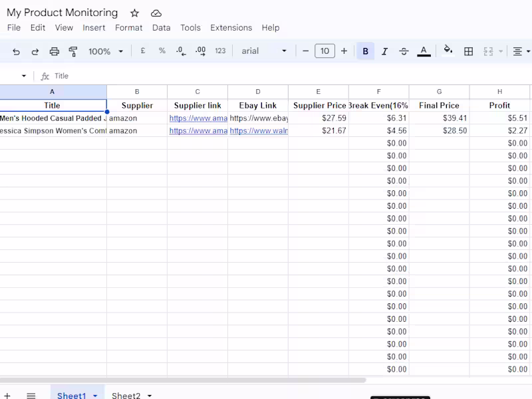Add a new sheet with plus icon
This screenshot has width=532, height=399.
[x=7, y=395]
